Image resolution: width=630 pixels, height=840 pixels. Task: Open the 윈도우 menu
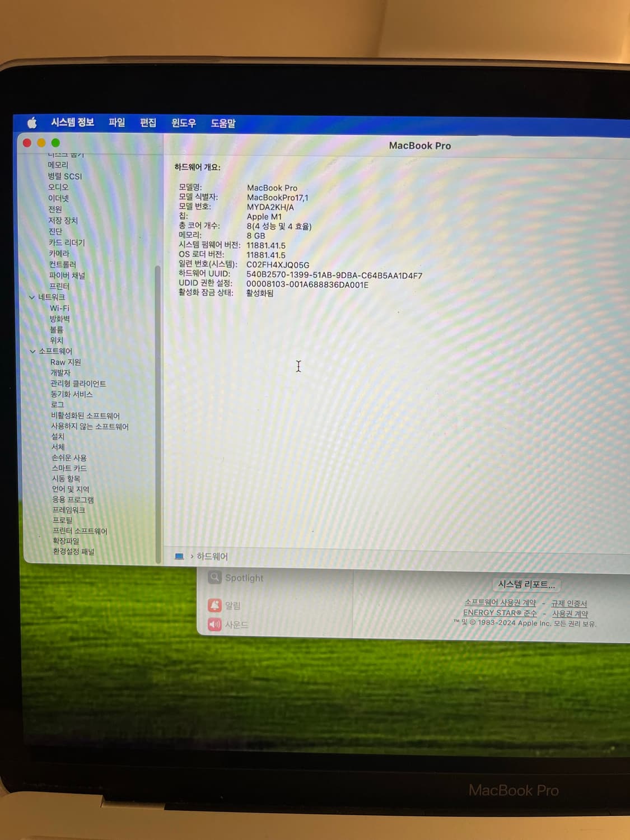click(x=184, y=123)
